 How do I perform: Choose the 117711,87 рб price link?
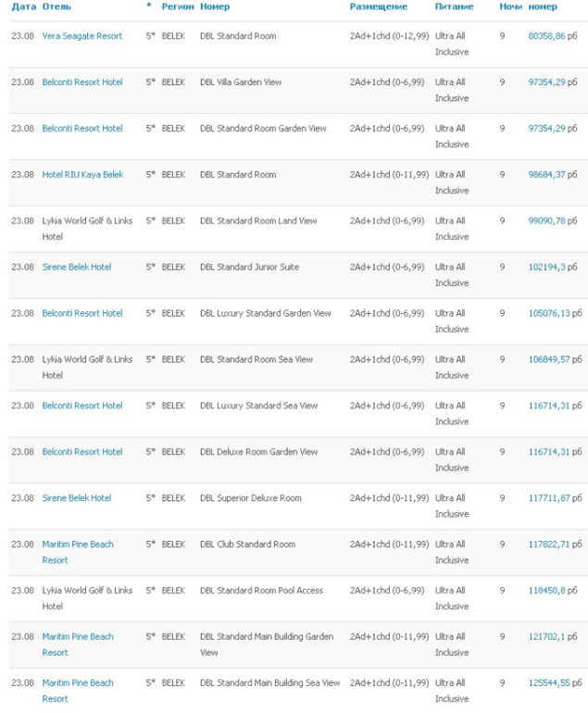tap(555, 498)
